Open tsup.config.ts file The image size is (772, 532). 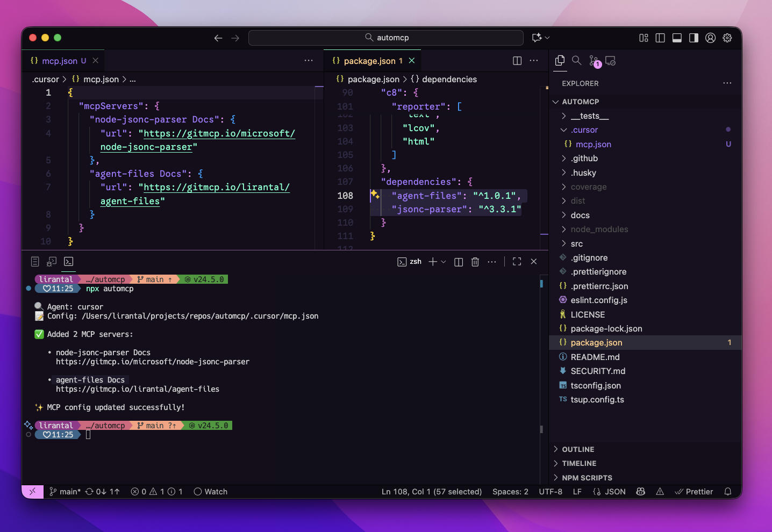pyautogui.click(x=597, y=400)
